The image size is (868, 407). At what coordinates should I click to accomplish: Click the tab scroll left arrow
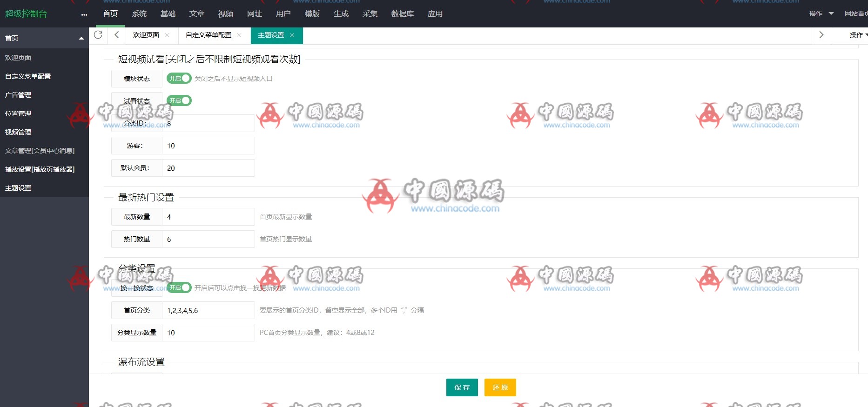pyautogui.click(x=117, y=35)
